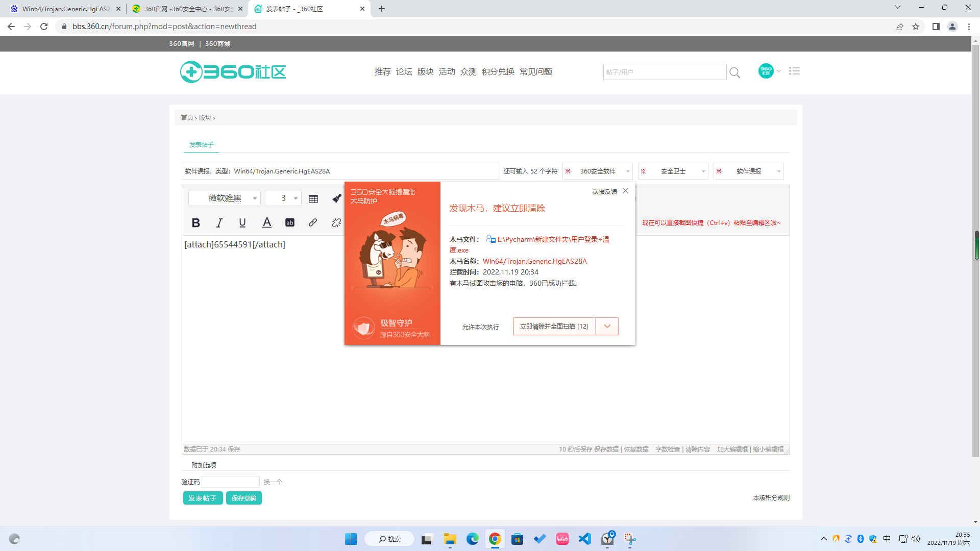The image size is (980, 551).
Task: Open the 论坛 navigation menu
Action: point(404,72)
